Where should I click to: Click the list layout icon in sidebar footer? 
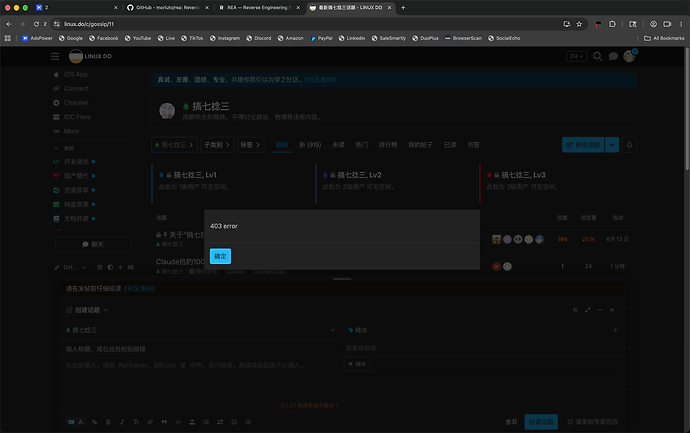pos(100,267)
